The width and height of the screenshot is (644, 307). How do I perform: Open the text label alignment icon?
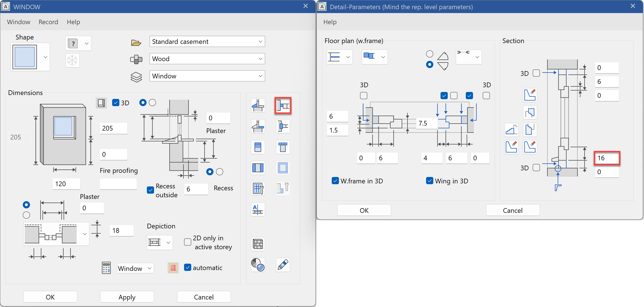258,209
